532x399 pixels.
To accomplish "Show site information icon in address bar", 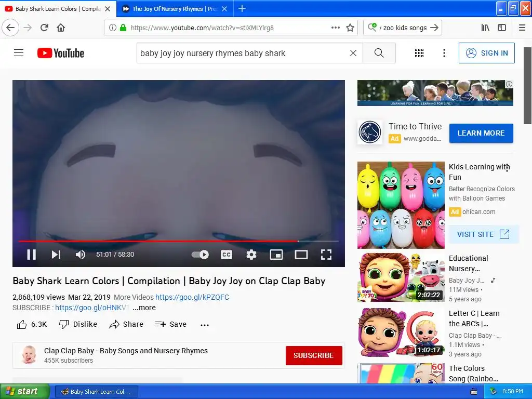I will pyautogui.click(x=113, y=28).
